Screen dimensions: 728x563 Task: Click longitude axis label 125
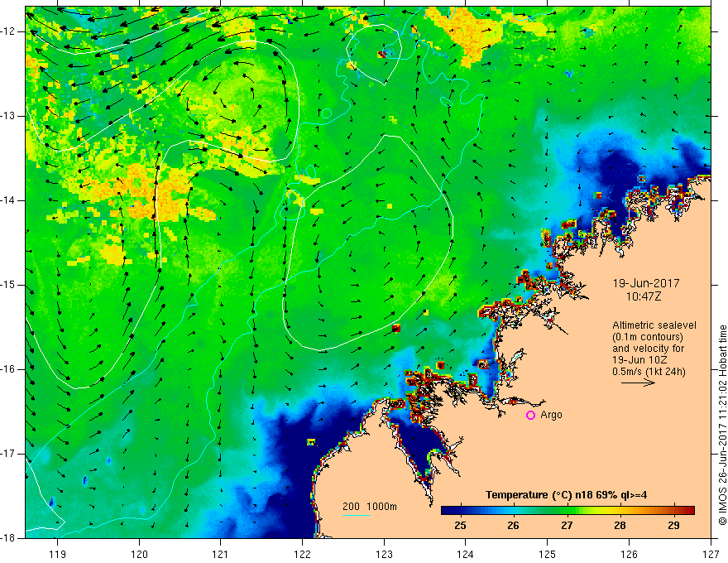(x=548, y=554)
